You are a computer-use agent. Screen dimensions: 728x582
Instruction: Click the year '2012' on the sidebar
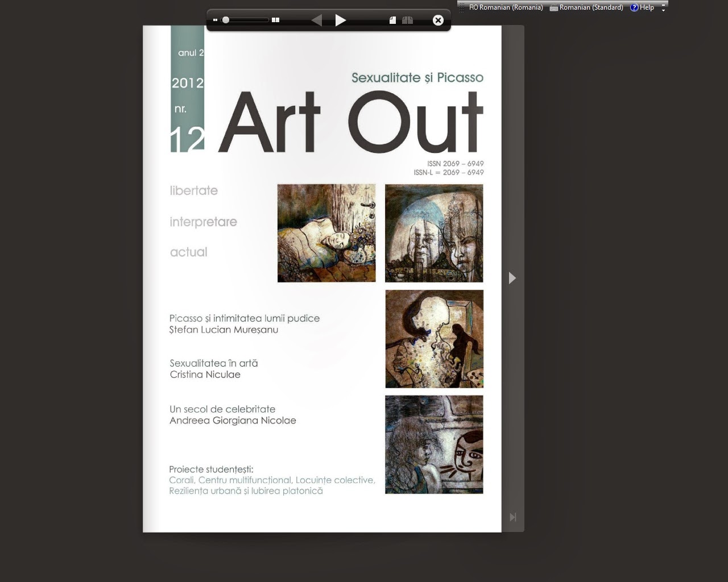coord(188,83)
